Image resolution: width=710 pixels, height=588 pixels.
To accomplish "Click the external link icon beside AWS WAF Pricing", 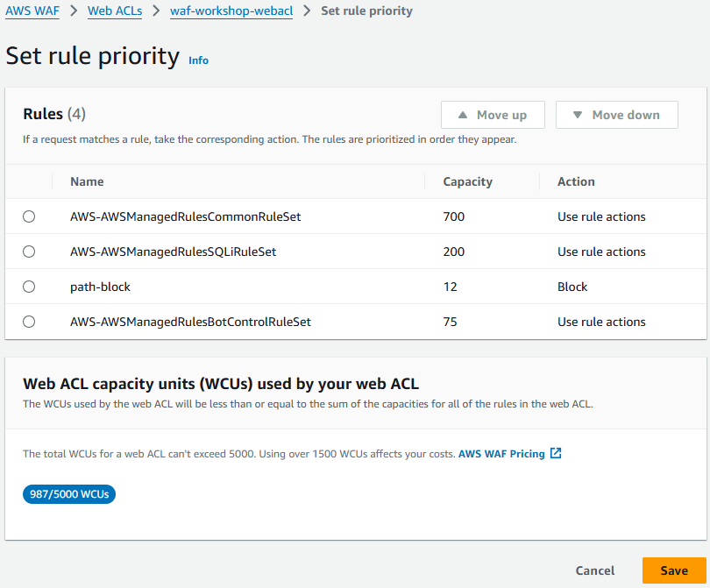I will tap(556, 454).
